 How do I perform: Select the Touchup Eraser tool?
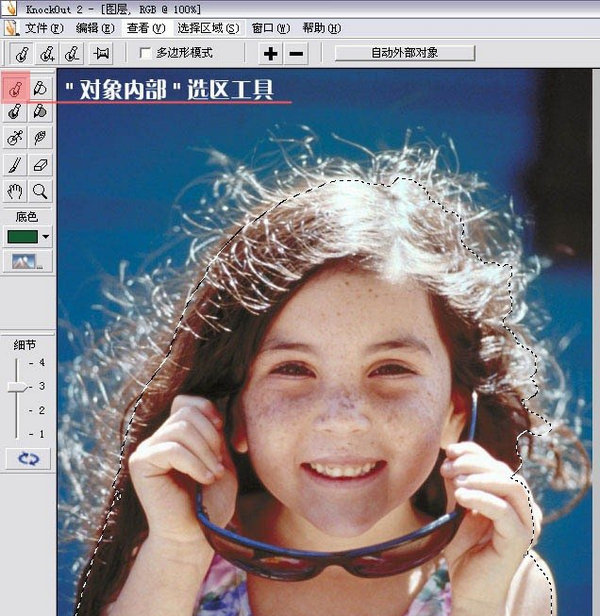(x=40, y=165)
